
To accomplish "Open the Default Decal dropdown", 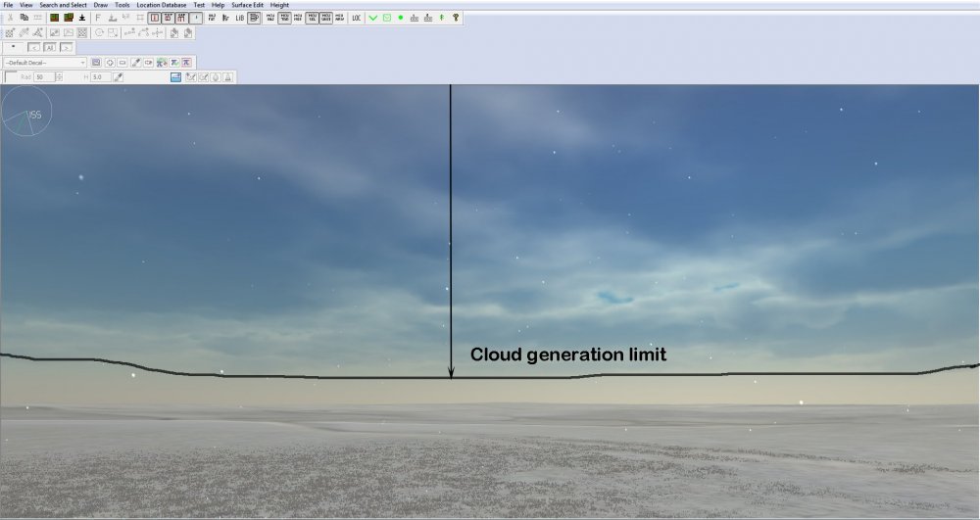I will [45, 63].
